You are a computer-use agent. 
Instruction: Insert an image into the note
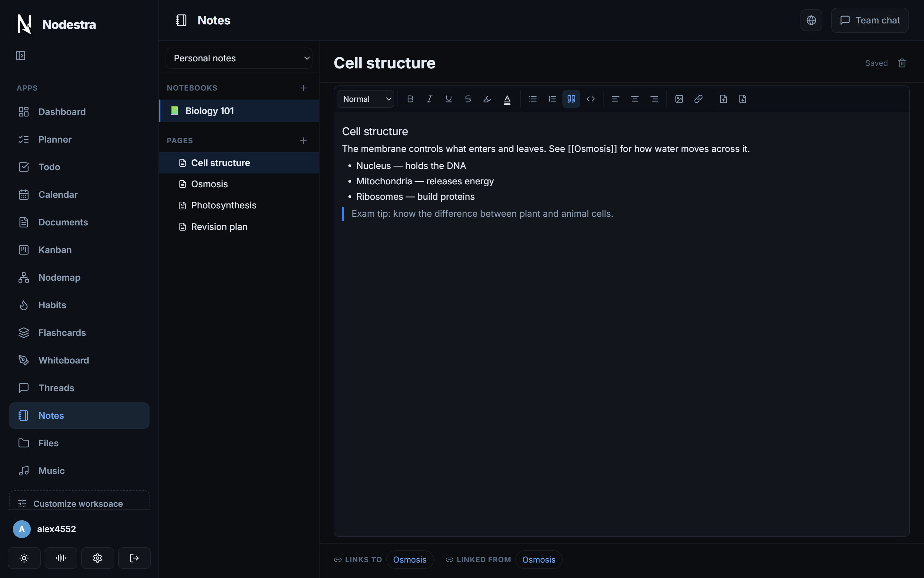[679, 99]
